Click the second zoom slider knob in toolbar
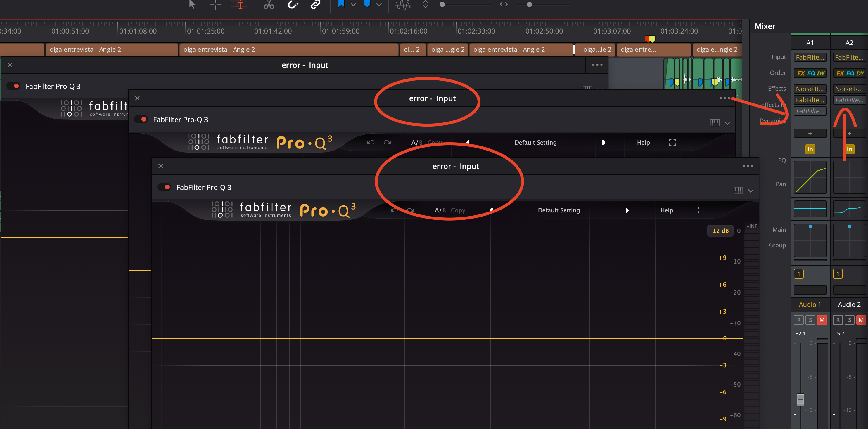The width and height of the screenshot is (868, 429). click(x=529, y=4)
